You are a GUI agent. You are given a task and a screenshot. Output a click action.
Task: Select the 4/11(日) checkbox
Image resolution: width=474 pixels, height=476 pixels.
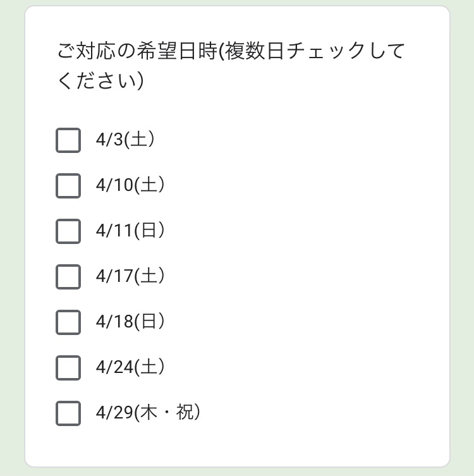pos(68,231)
